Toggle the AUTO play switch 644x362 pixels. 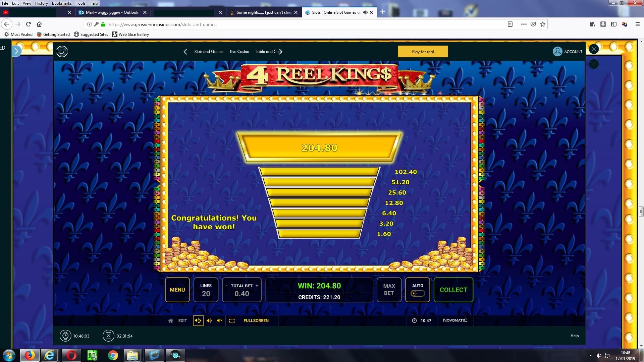click(418, 293)
